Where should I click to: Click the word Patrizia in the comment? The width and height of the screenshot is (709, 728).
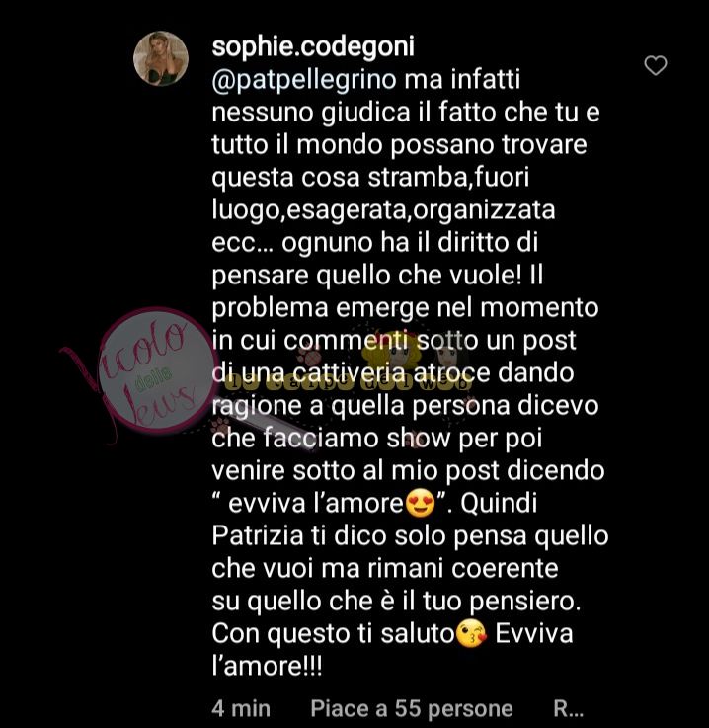(258, 535)
